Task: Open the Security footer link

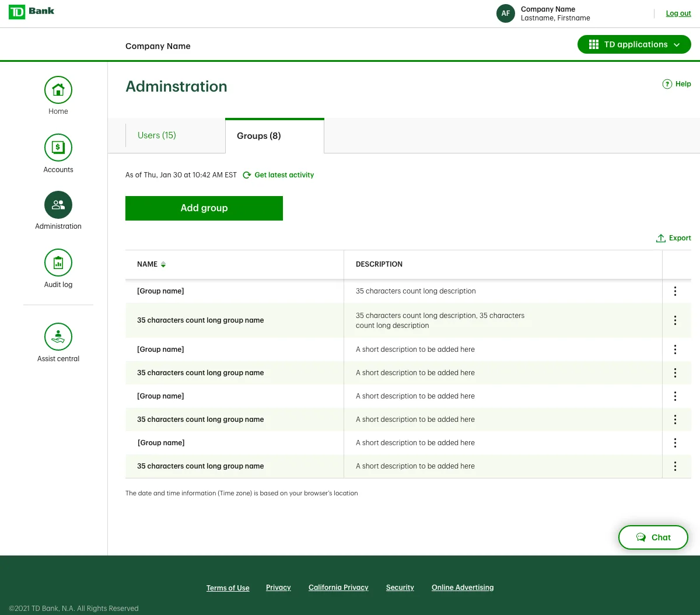Action: pos(400,588)
